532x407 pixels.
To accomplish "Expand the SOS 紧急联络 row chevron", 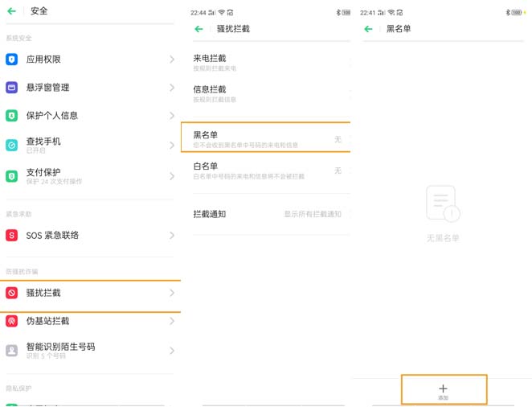I will point(172,236).
